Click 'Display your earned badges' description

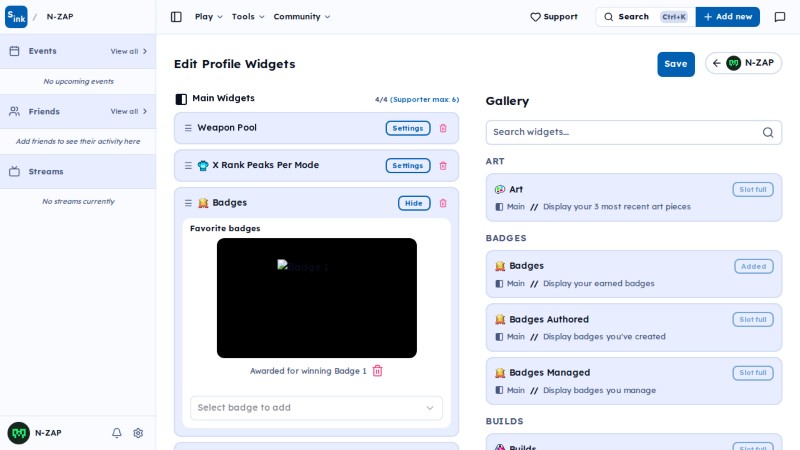click(598, 284)
